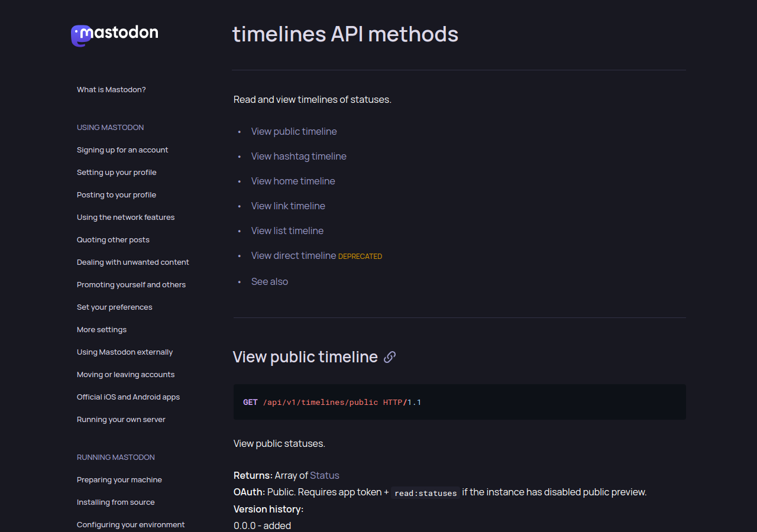Open Set your preferences page
The image size is (757, 532).
coord(115,307)
